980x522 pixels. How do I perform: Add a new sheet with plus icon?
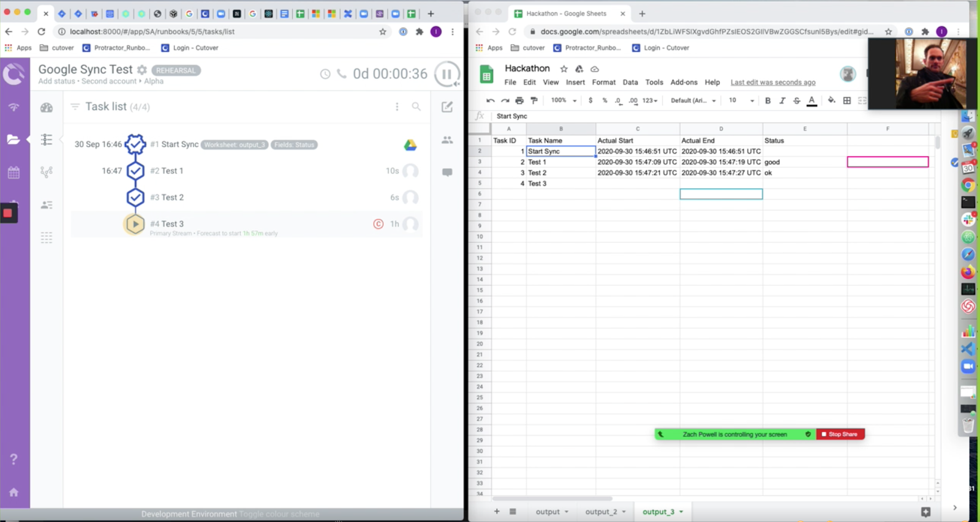click(497, 512)
